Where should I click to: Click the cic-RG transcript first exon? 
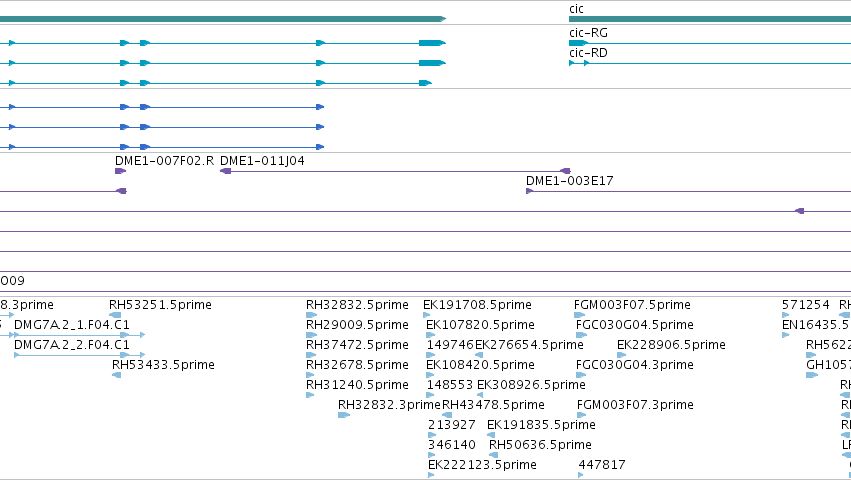coord(578,43)
